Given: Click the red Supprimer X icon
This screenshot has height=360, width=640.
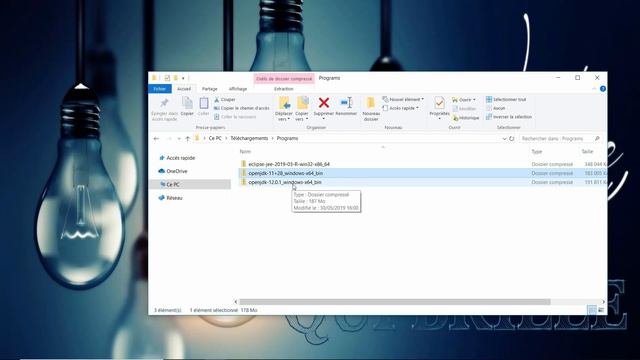Looking at the screenshot, I should point(324,103).
